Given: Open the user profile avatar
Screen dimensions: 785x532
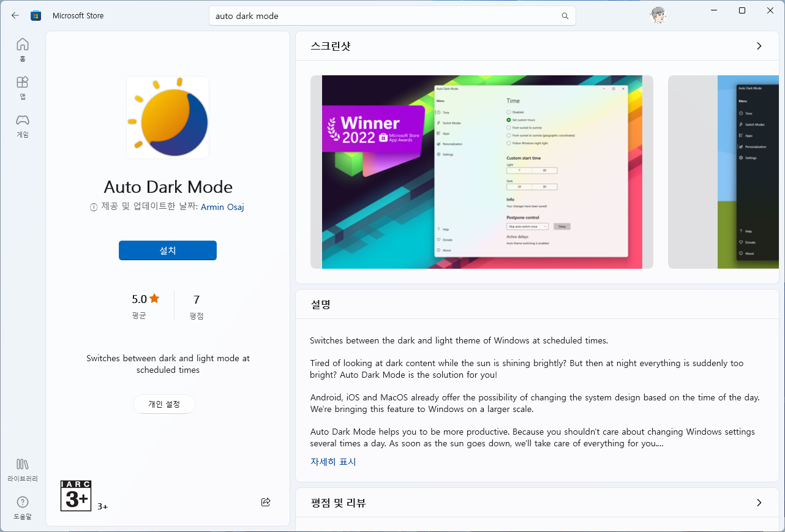Looking at the screenshot, I should point(658,16).
